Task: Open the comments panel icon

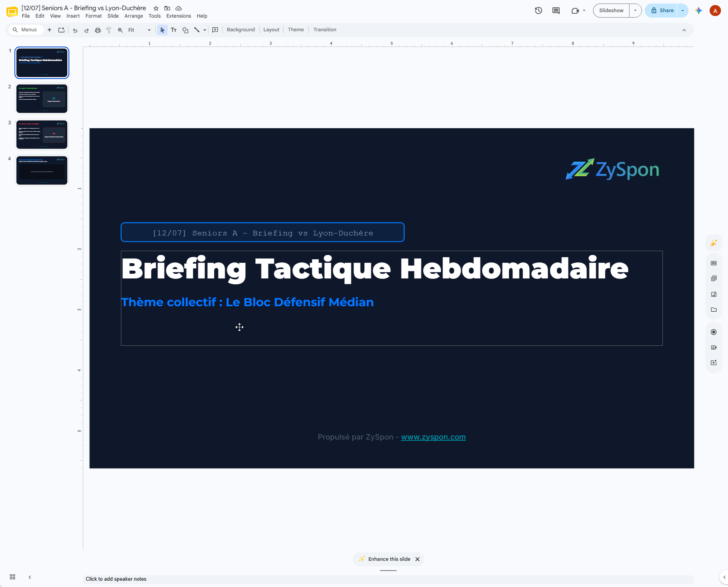Action: pyautogui.click(x=556, y=11)
